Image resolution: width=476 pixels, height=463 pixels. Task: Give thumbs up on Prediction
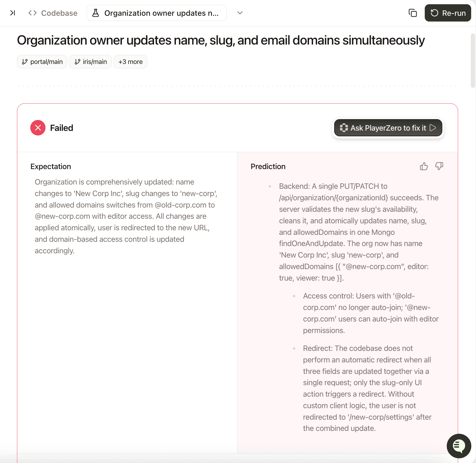coord(424,166)
